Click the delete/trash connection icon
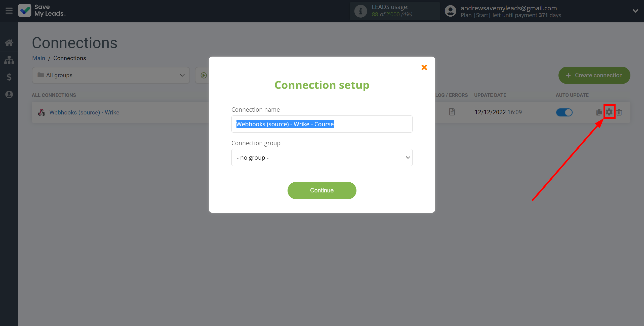This screenshot has height=326, width=644. tap(620, 112)
